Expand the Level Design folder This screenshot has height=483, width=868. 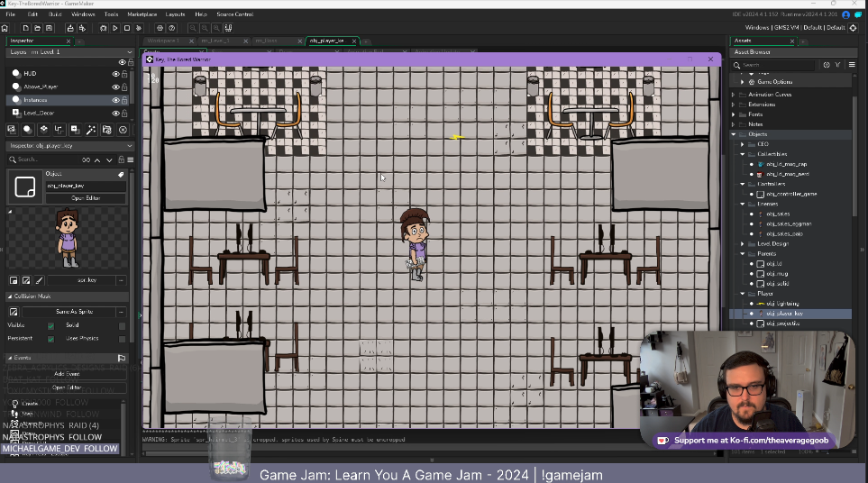[743, 244]
